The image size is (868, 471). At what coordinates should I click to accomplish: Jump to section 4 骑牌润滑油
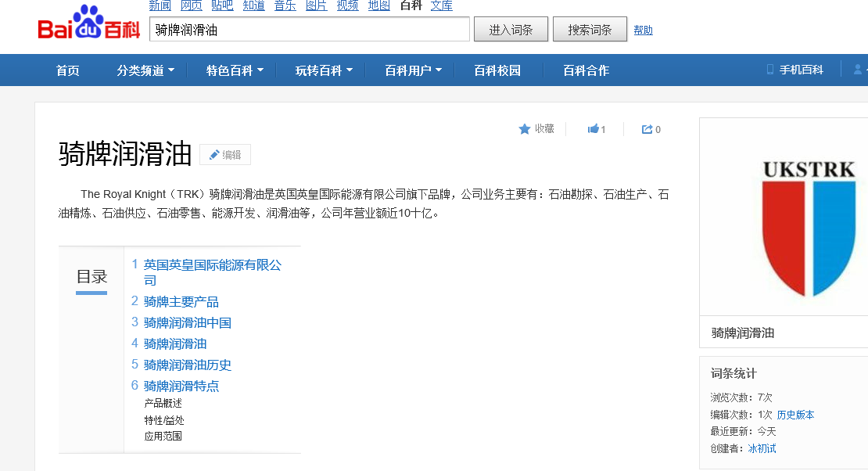click(175, 343)
